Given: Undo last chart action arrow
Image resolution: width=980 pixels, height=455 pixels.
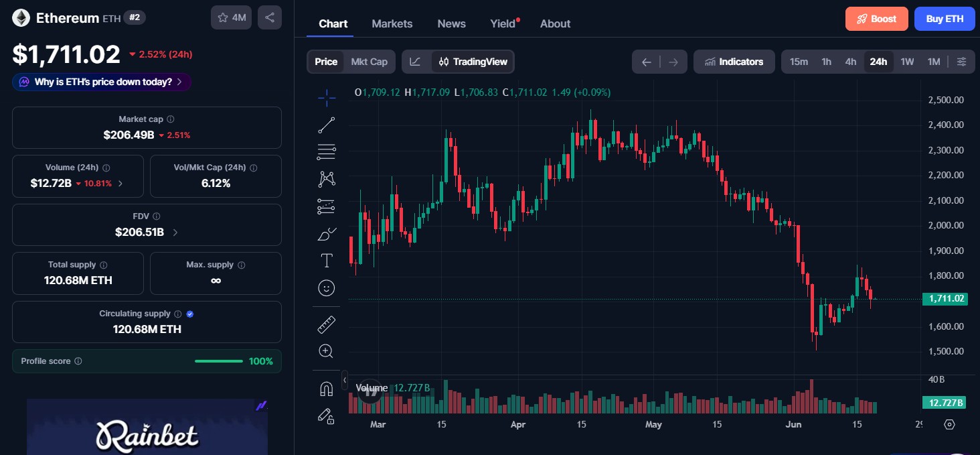Looking at the screenshot, I should (x=646, y=62).
